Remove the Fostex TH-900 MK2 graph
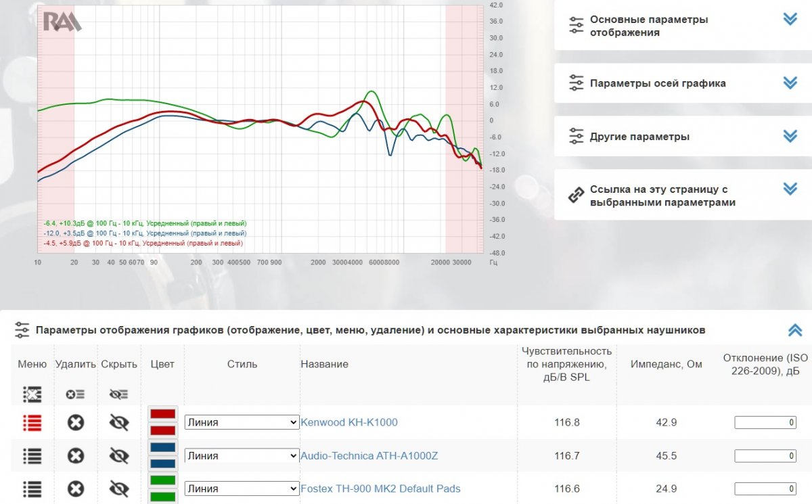Screen dimensions: 812x504 (76, 488)
